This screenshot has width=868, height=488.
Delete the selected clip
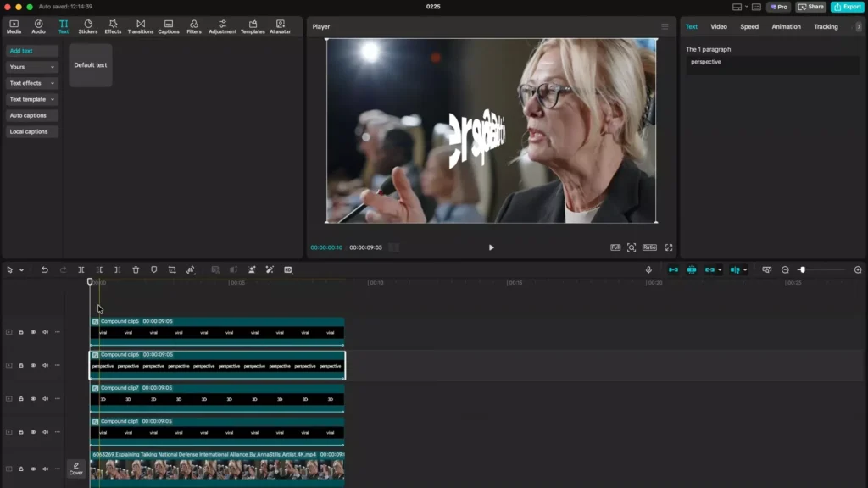[x=136, y=269]
